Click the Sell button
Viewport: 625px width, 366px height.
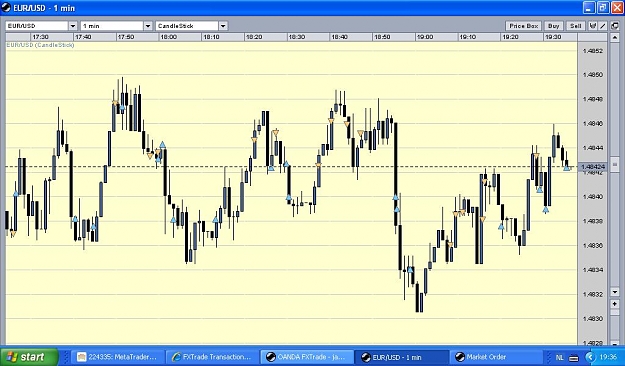pos(576,26)
